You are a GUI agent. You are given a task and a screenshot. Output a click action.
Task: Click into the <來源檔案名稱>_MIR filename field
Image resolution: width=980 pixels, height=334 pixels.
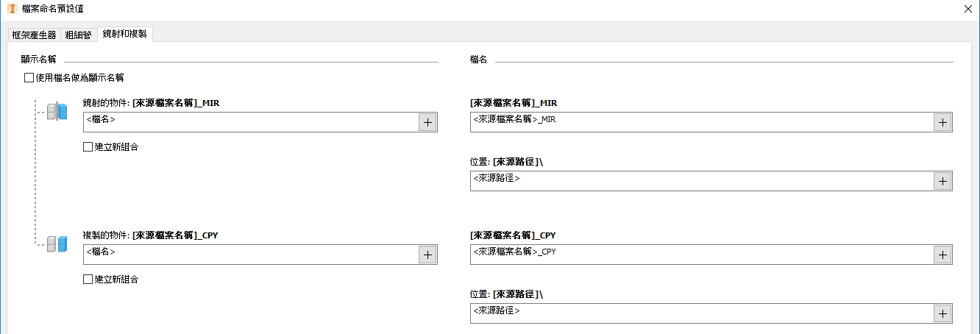699,123
